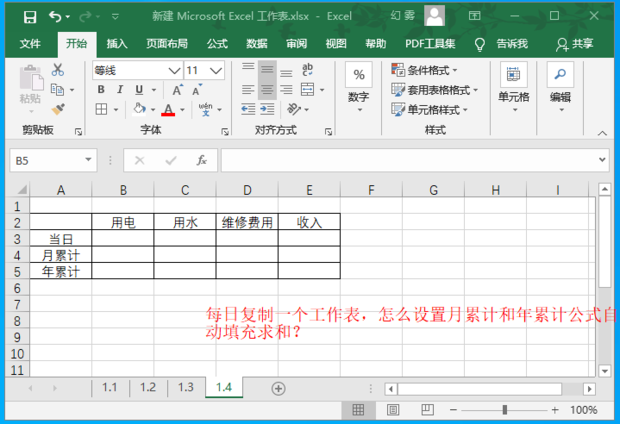
Task: Open Customize Quick Access Toolbar dropdown
Action: pyautogui.click(x=115, y=17)
